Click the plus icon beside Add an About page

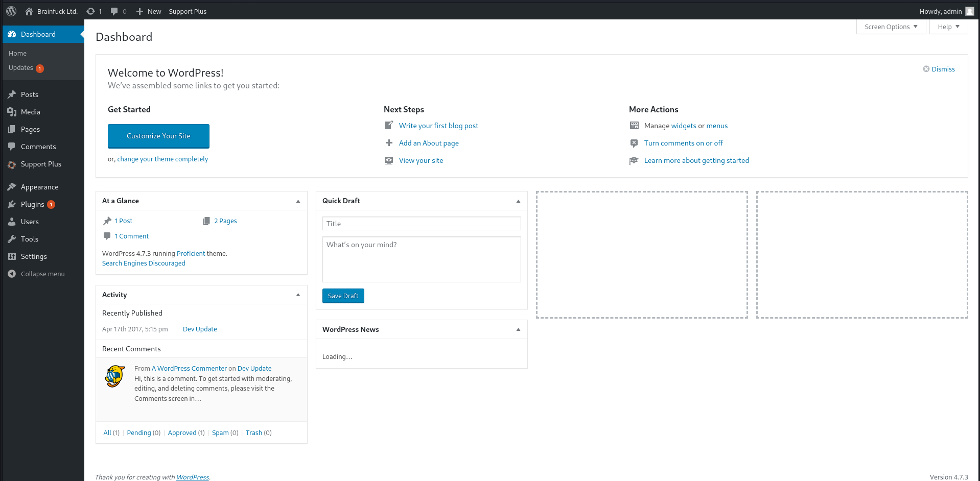(x=389, y=143)
